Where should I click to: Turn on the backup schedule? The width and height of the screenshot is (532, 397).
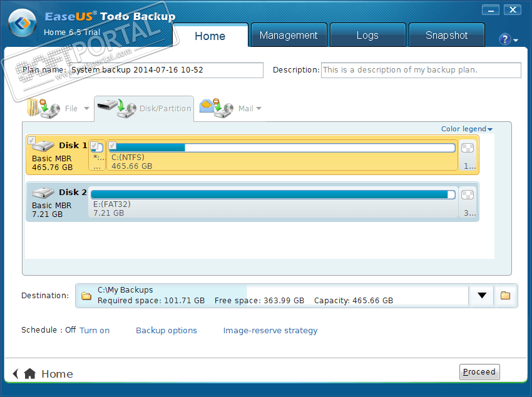95,331
